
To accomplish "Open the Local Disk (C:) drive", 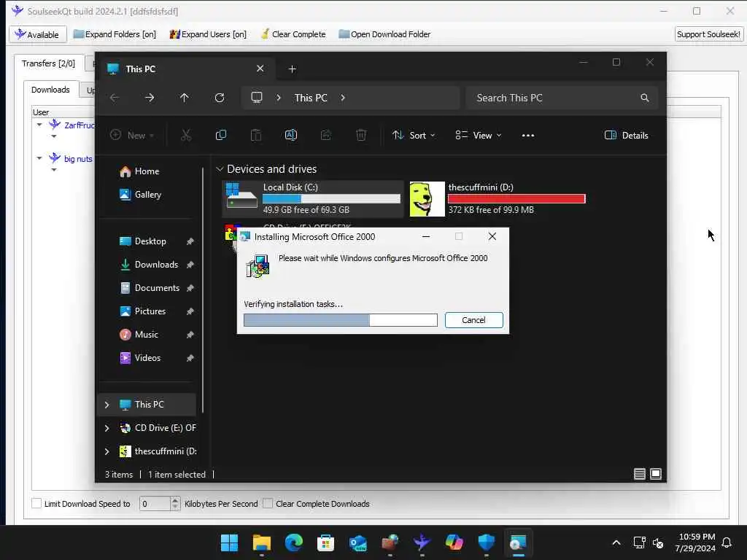I will pos(313,198).
